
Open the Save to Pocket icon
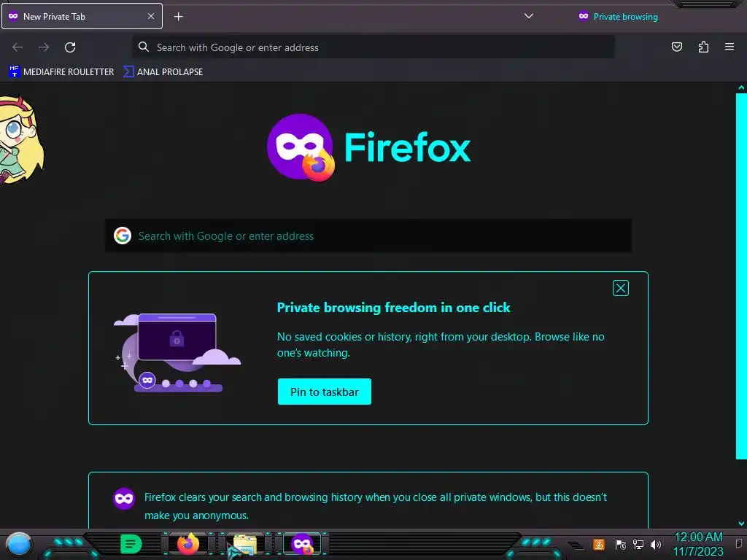676,47
